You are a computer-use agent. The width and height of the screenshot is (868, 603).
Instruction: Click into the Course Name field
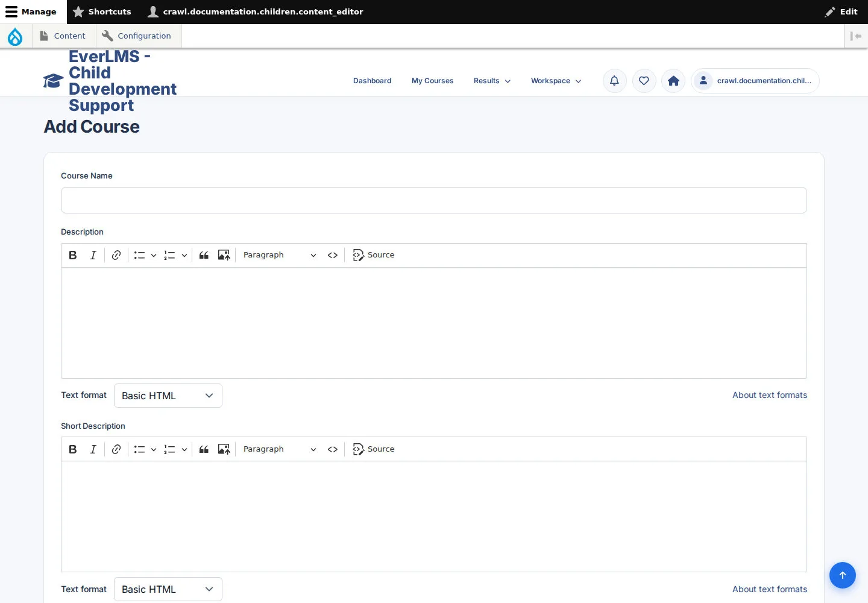(434, 200)
